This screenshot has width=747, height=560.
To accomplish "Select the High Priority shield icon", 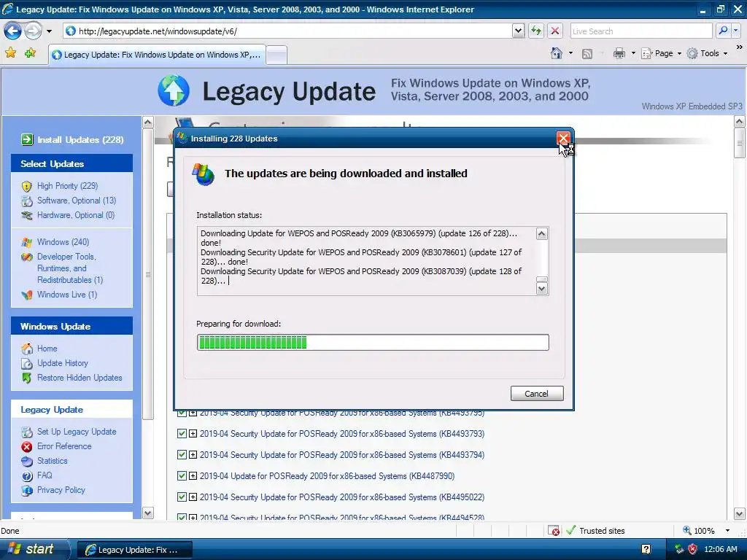I will tap(27, 186).
